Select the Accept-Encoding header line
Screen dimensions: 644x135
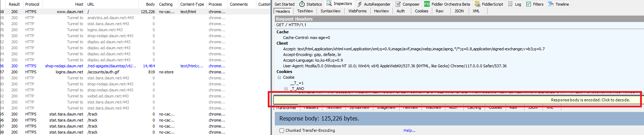312,55
